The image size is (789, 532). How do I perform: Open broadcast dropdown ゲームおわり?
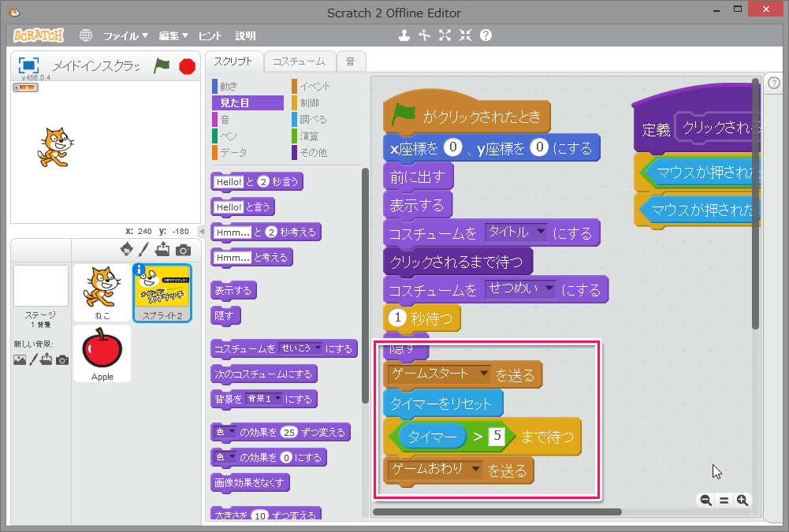pyautogui.click(x=435, y=469)
